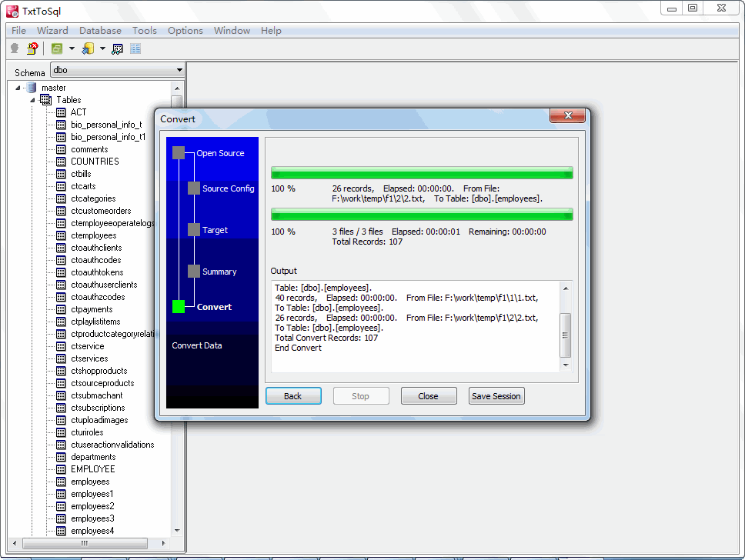Select ctuseractionvalidations table

112,445
